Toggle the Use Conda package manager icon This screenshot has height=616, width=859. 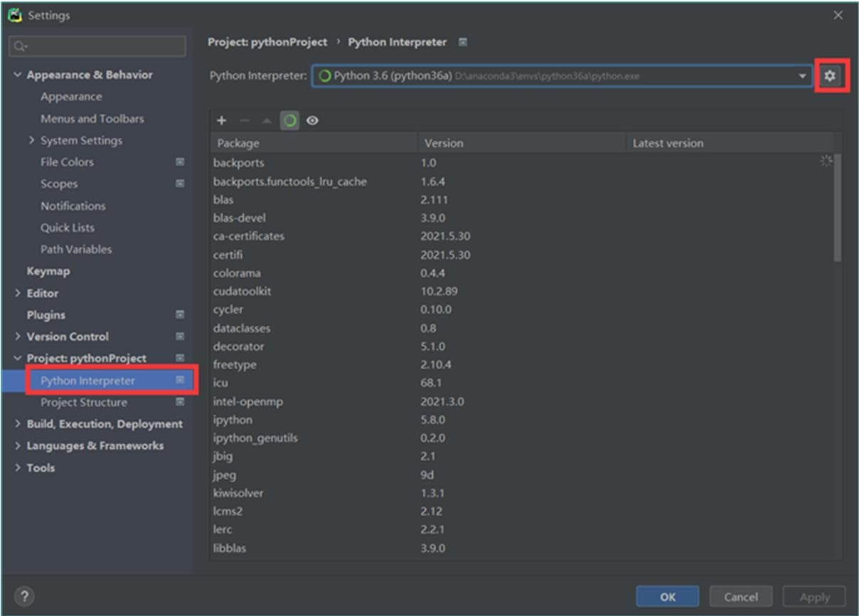(x=289, y=121)
